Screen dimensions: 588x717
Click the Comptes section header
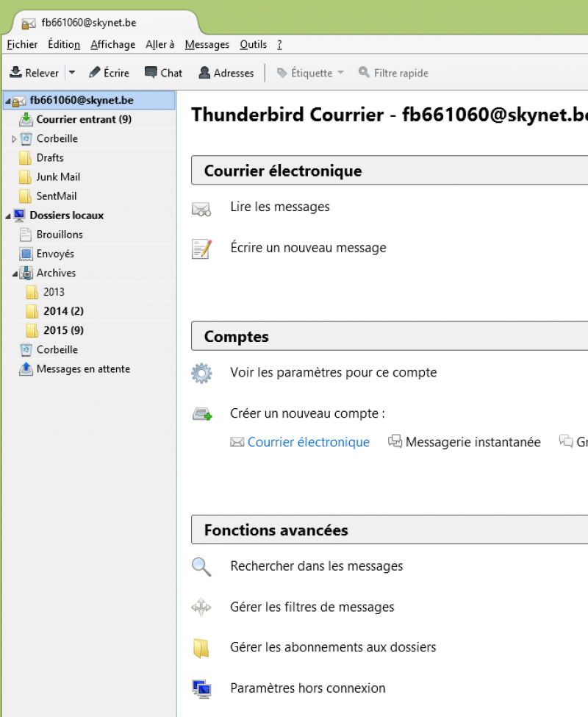click(390, 337)
